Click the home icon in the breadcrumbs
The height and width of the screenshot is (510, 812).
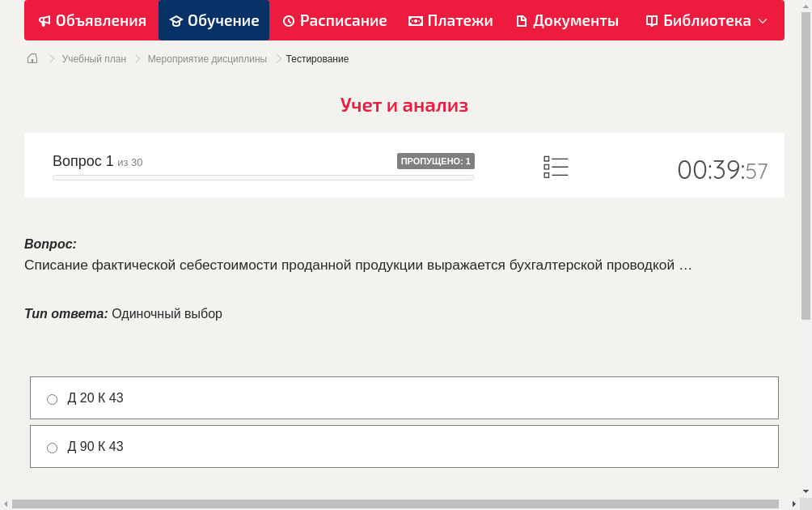pos(32,58)
